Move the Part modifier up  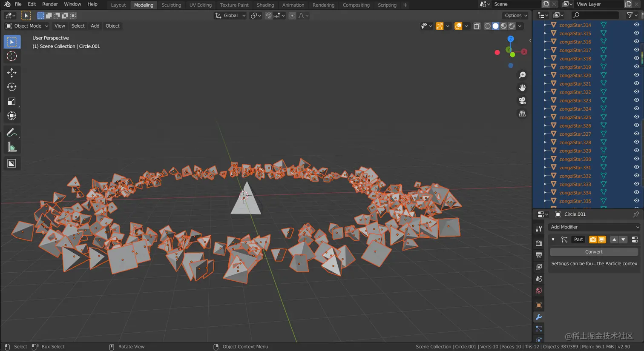(x=614, y=240)
